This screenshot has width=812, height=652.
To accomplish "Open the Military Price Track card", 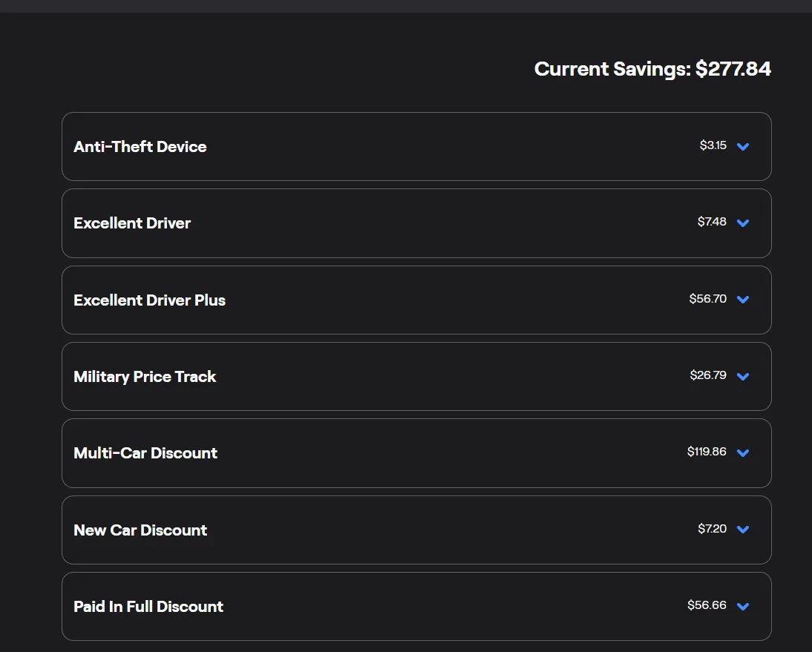I will coord(416,376).
